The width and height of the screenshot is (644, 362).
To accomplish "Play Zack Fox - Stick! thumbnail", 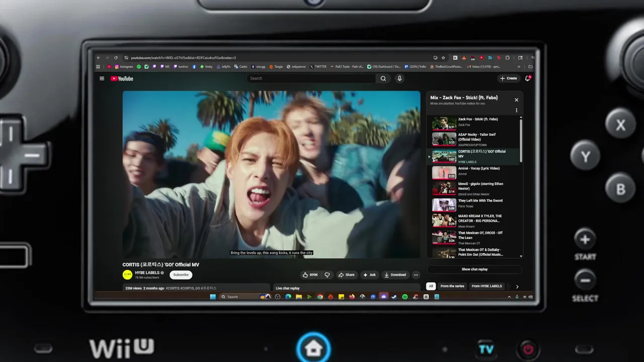I will tap(444, 123).
